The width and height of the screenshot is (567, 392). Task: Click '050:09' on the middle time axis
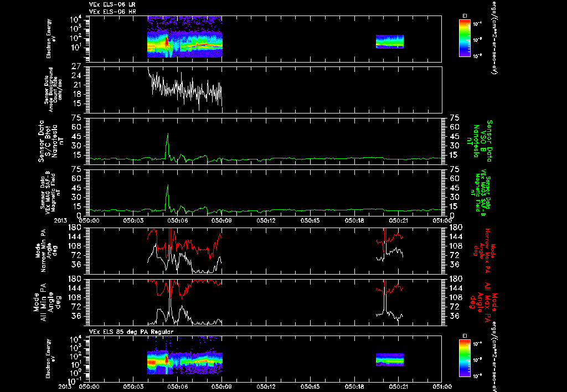pyautogui.click(x=221, y=220)
